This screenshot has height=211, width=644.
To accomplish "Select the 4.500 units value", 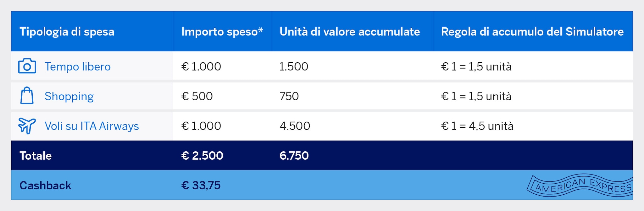I will pyautogui.click(x=295, y=126).
